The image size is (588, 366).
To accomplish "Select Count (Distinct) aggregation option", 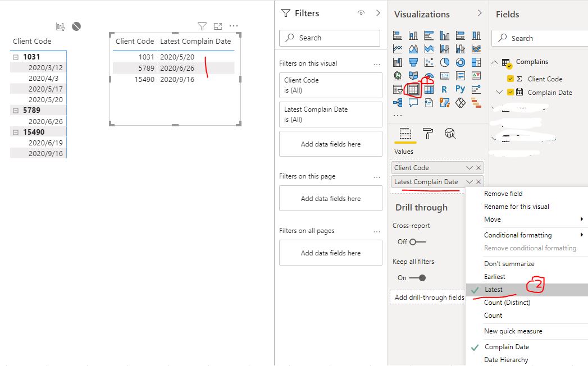I will click(x=507, y=303).
